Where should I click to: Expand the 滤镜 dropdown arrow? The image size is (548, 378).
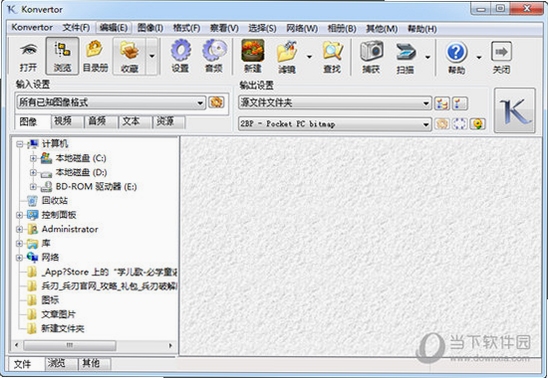(309, 56)
